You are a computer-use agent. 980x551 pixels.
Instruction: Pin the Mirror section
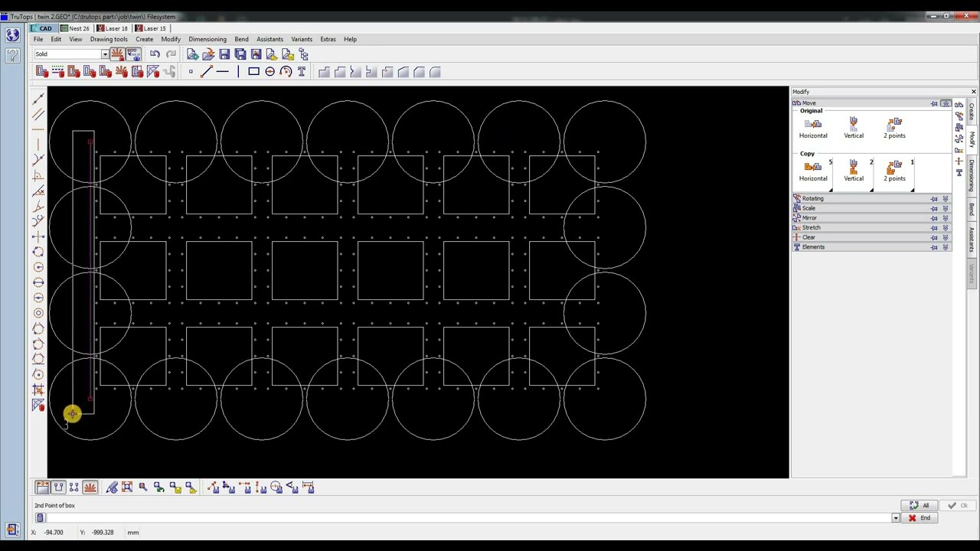click(934, 218)
